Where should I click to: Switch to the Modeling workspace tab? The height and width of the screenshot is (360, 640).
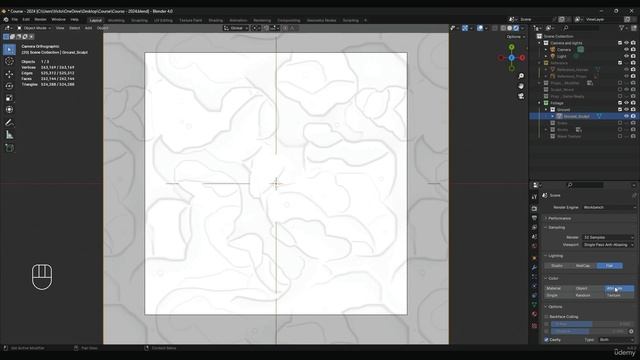click(x=116, y=20)
